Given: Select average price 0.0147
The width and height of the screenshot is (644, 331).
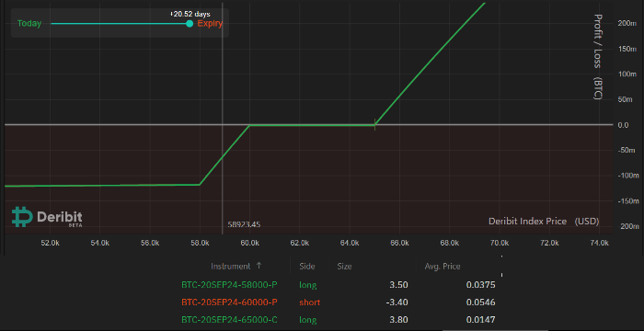Looking at the screenshot, I should 481,319.
